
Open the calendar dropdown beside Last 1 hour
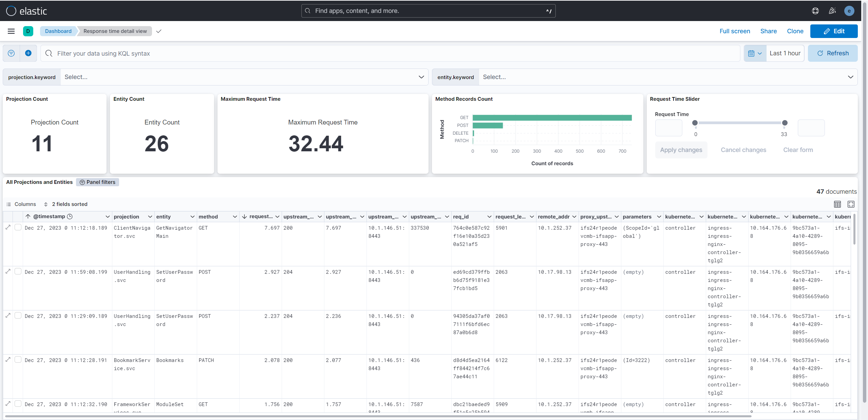(755, 53)
